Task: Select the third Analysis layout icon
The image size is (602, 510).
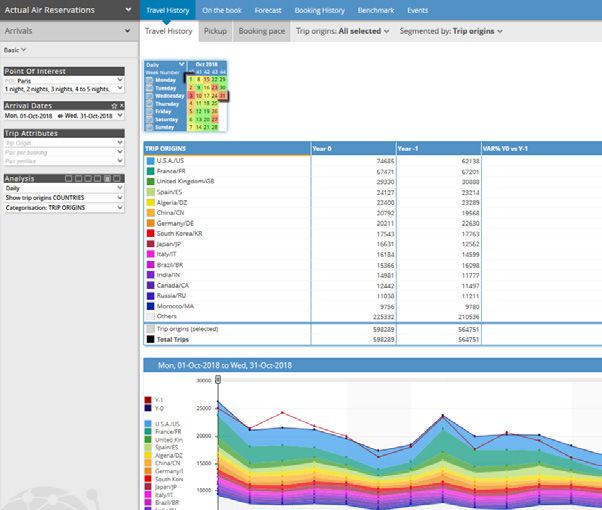Action: [88, 179]
